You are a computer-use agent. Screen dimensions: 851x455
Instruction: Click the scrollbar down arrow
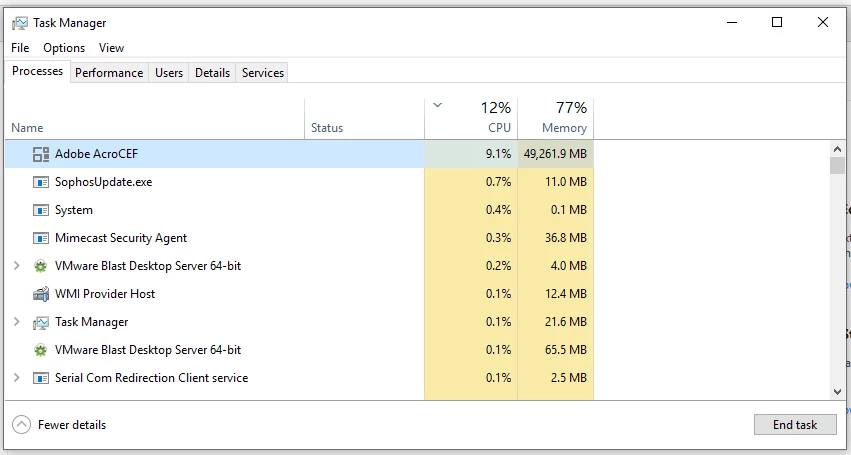tap(837, 392)
